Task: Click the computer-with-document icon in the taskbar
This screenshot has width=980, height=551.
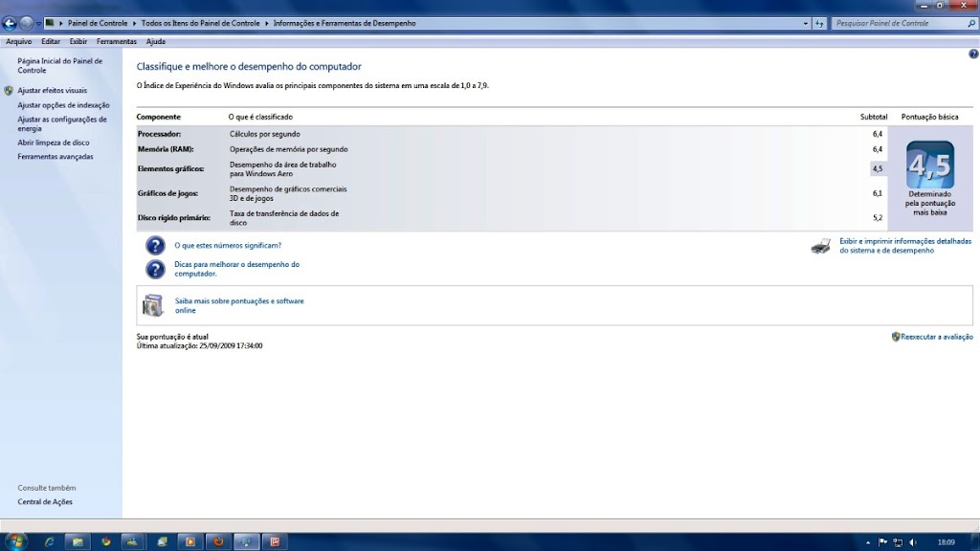Action: (x=162, y=541)
